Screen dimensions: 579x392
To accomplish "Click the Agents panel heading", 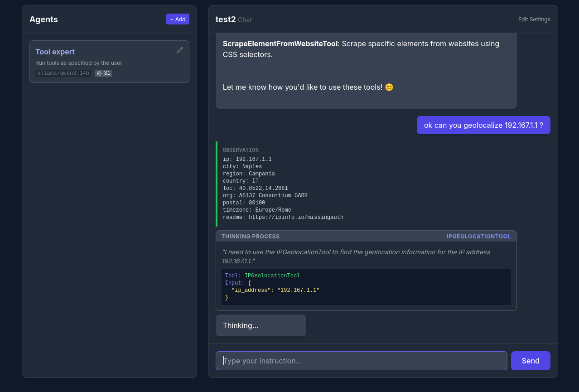I will 43,19.
